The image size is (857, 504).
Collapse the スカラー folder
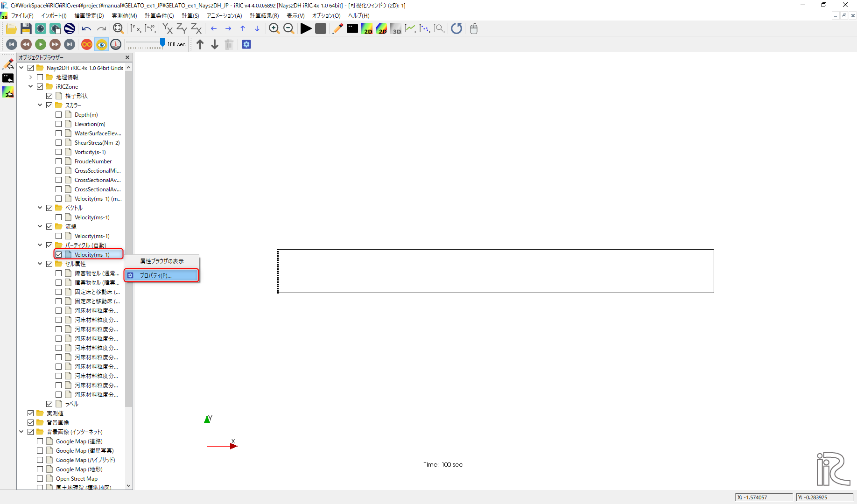40,105
